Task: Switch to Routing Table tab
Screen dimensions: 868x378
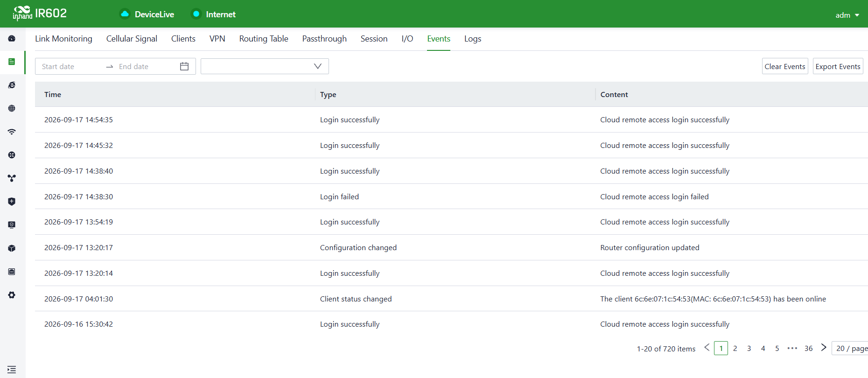Action: [x=264, y=39]
